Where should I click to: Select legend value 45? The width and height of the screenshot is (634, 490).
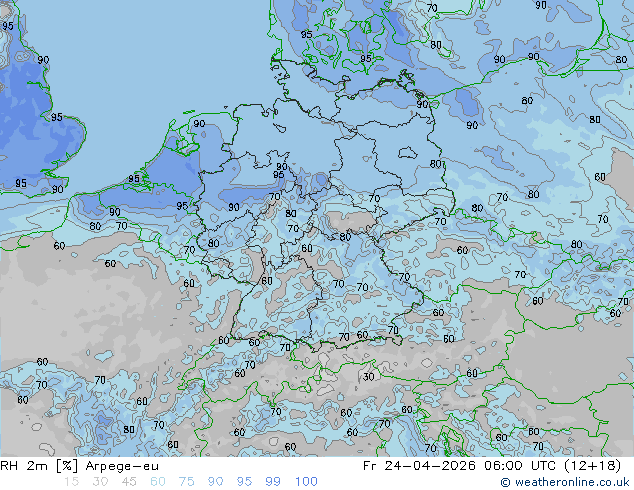pos(129,482)
